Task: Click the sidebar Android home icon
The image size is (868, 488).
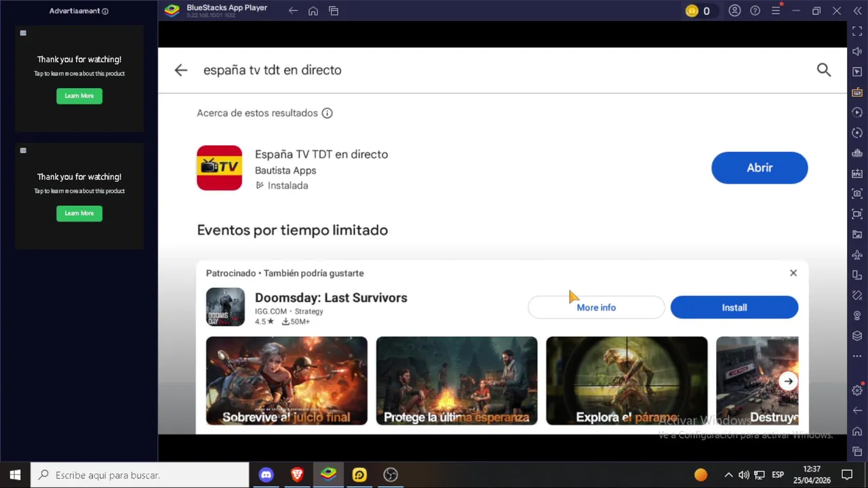Action: (x=857, y=431)
